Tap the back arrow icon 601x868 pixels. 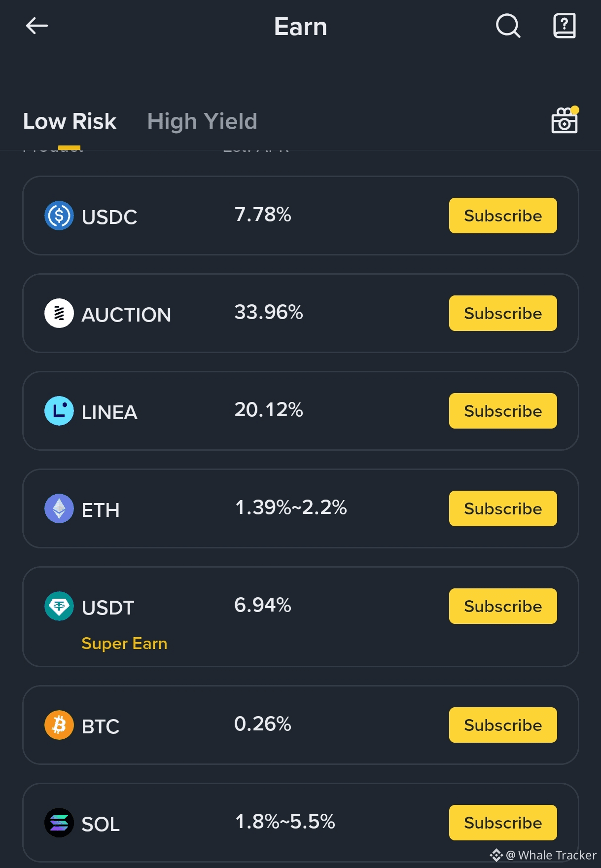point(37,26)
